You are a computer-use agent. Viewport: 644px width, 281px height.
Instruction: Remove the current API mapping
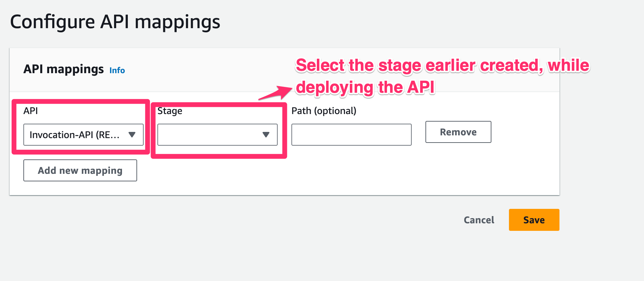point(458,132)
